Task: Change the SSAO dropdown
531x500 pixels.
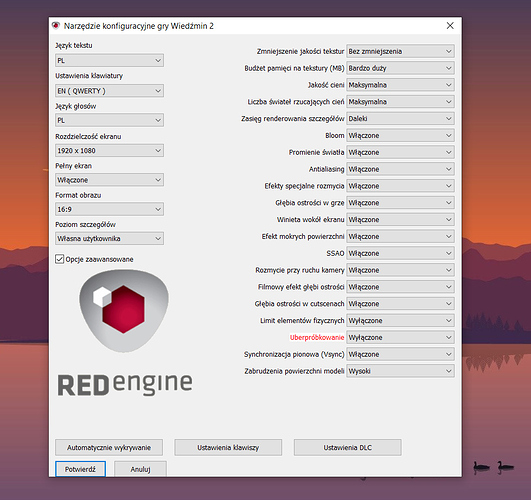Action: pyautogui.click(x=400, y=253)
